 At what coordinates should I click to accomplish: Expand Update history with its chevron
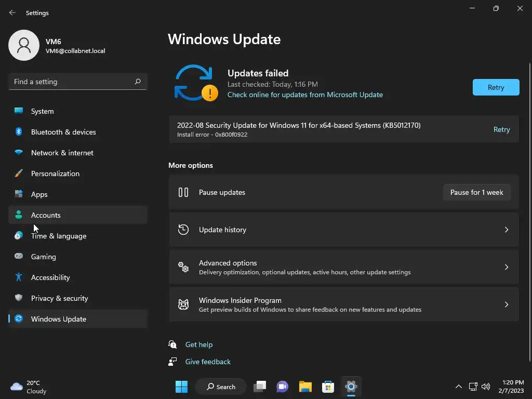click(x=506, y=230)
